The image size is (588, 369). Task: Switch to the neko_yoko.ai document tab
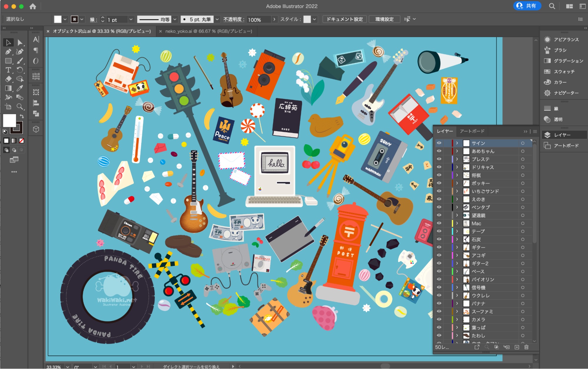pyautogui.click(x=208, y=31)
